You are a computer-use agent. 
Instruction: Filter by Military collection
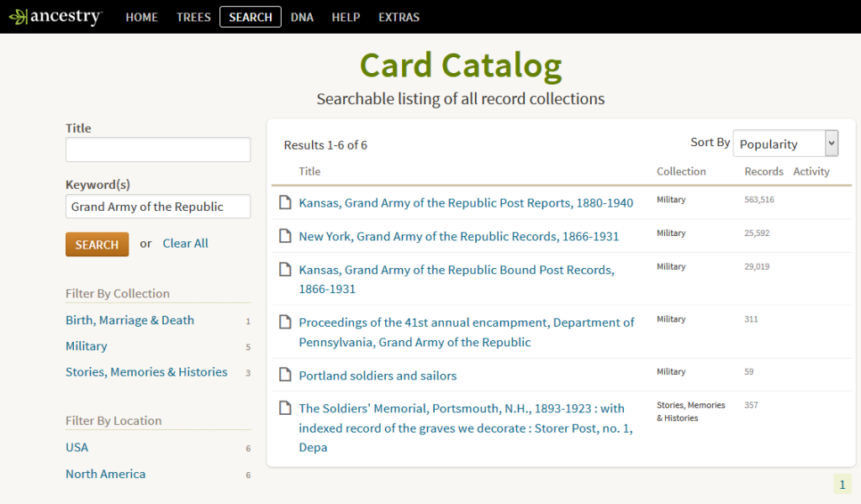point(87,346)
